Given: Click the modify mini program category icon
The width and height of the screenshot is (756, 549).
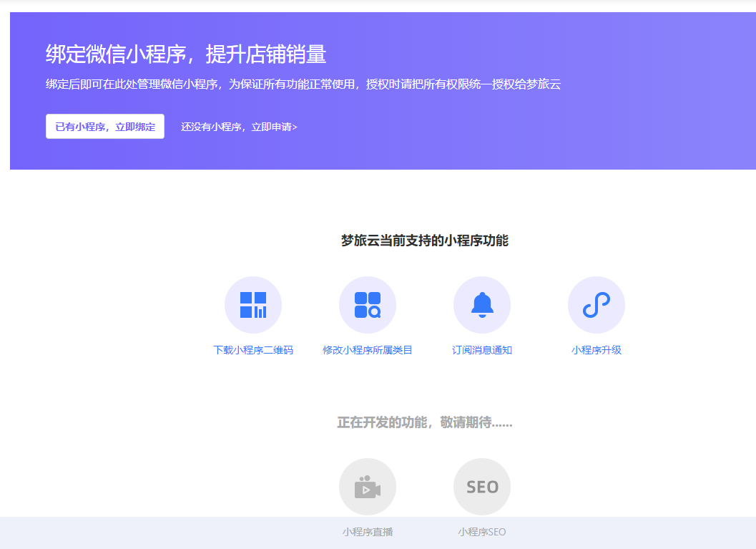Looking at the screenshot, I should pyautogui.click(x=368, y=305).
